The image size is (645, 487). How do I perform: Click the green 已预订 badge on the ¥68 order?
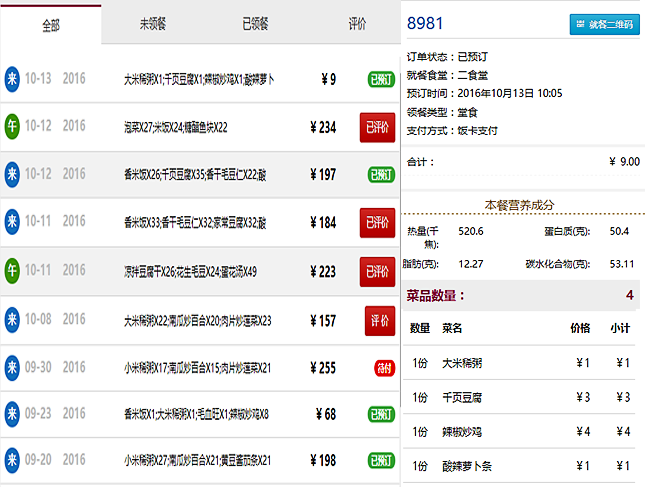point(380,414)
